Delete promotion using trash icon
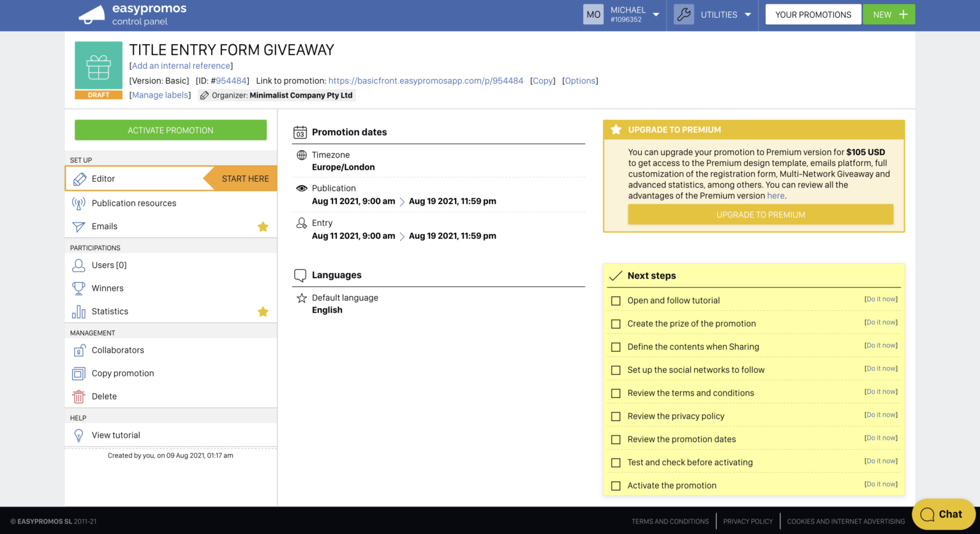 tap(78, 396)
